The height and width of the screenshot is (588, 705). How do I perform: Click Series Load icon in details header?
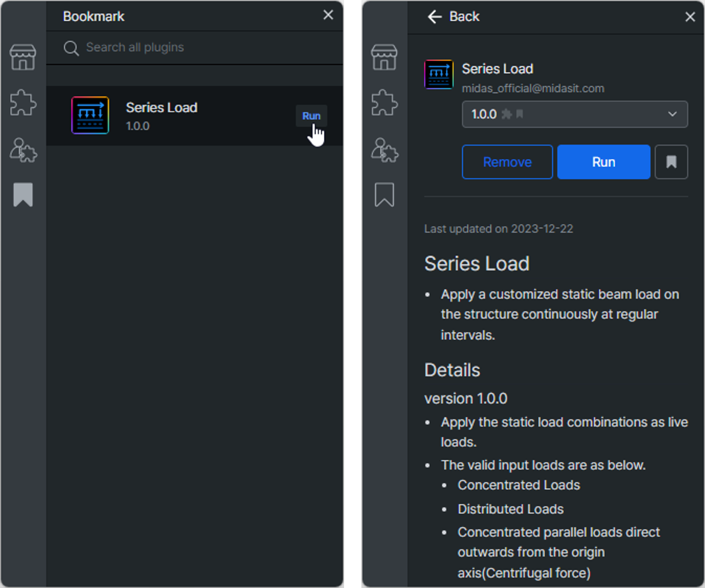[439, 75]
